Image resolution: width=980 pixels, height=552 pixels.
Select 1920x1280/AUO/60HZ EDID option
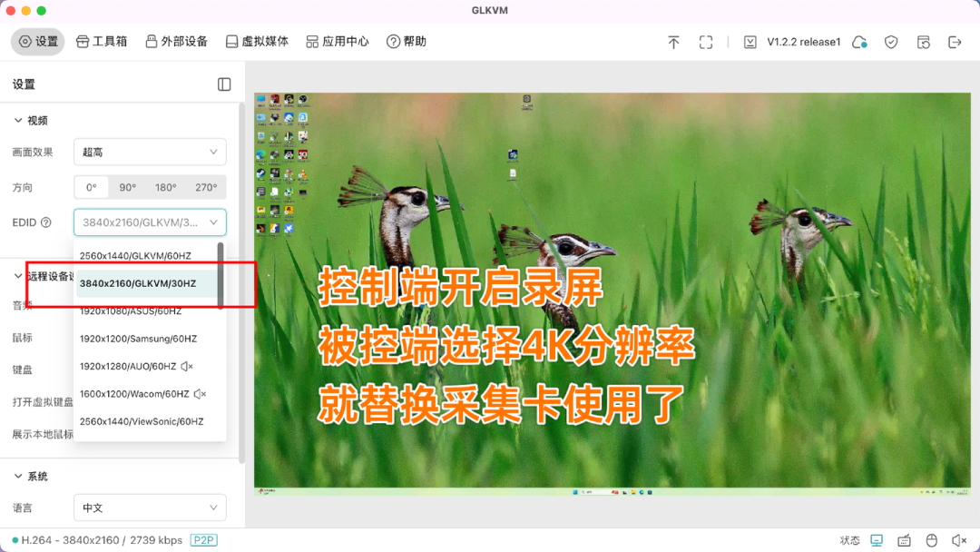pos(146,366)
